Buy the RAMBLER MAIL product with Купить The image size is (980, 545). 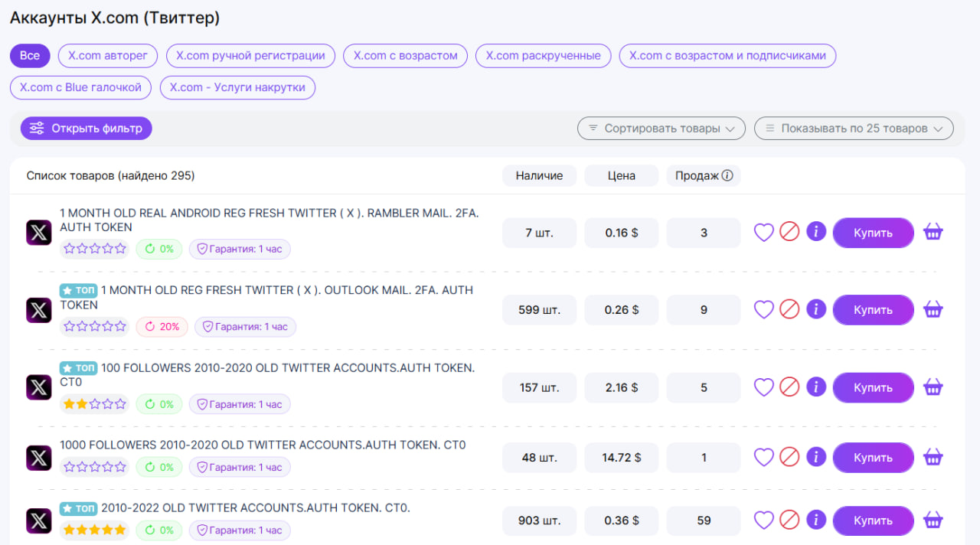[x=874, y=233]
